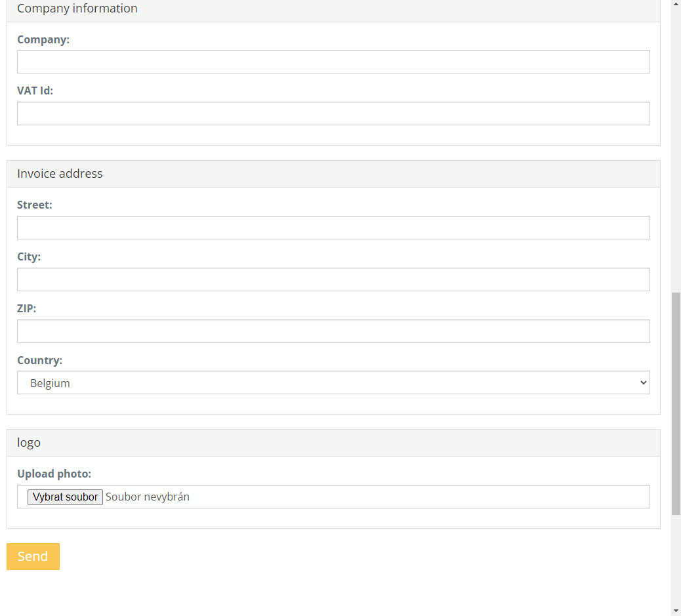This screenshot has height=616, width=681.
Task: Click the scrollbar up arrow
Action: tap(676, 3)
